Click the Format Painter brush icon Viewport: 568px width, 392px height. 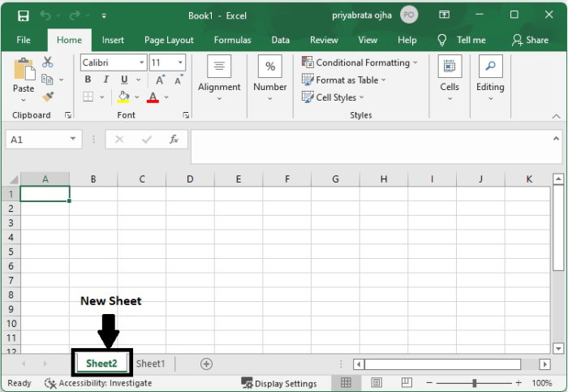pyautogui.click(x=47, y=97)
